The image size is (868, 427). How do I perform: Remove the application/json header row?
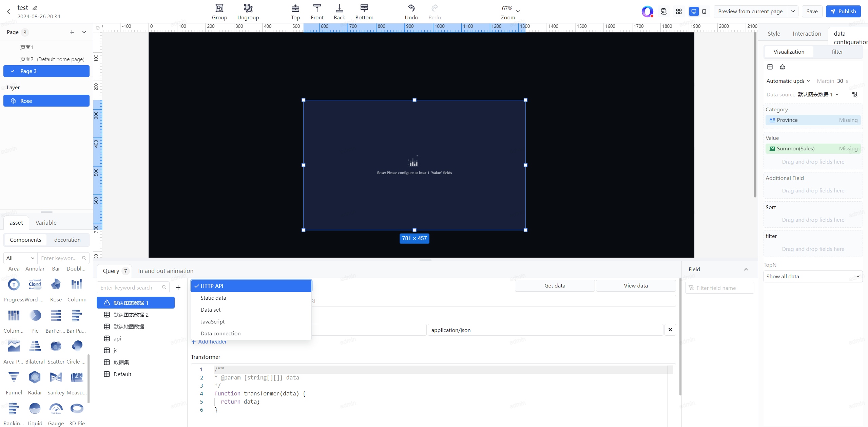coord(670,330)
